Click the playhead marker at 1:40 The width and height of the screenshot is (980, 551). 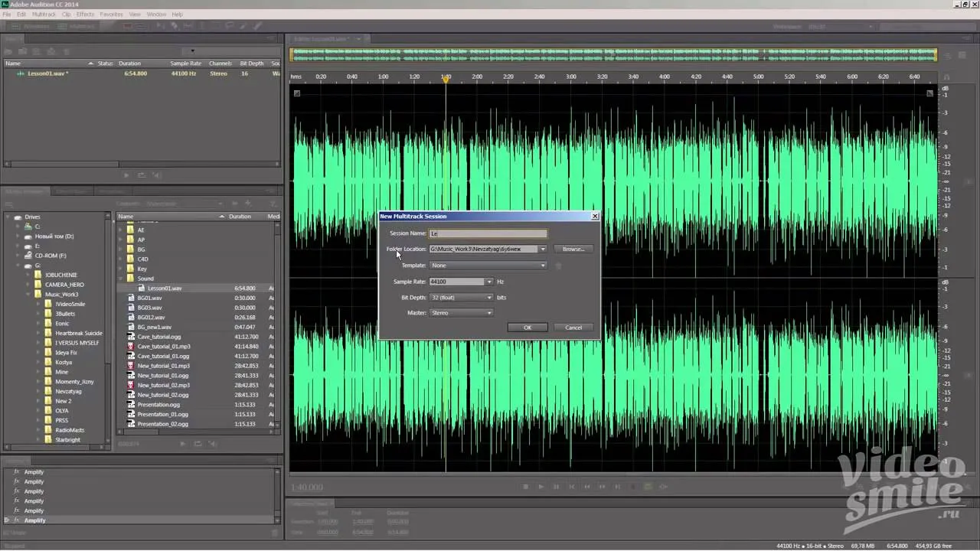446,79
